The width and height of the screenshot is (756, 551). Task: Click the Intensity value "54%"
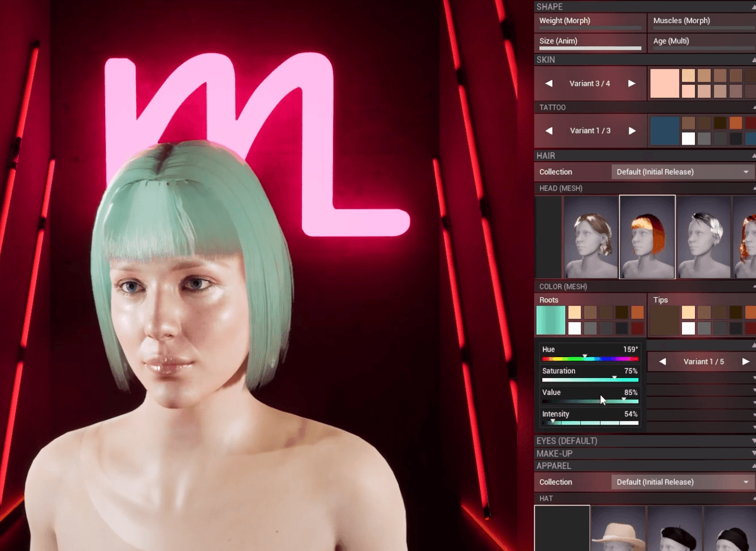631,414
